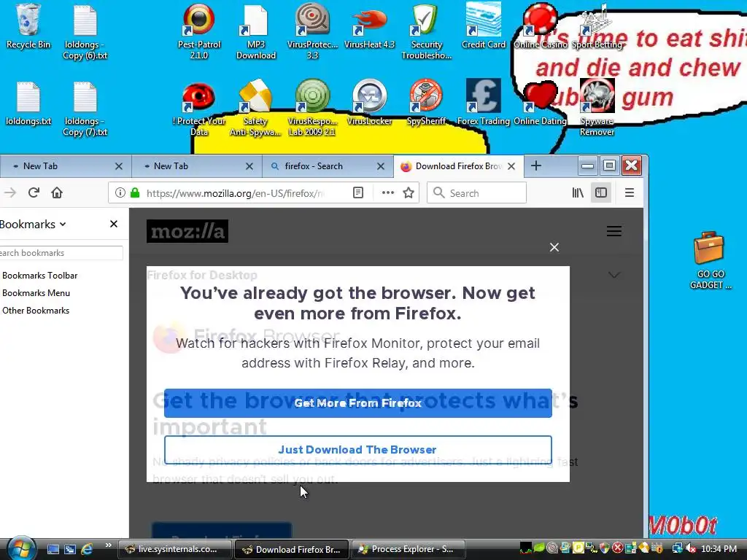Image resolution: width=747 pixels, height=560 pixels.
Task: Click Get More From Firefox button
Action: [x=357, y=402]
